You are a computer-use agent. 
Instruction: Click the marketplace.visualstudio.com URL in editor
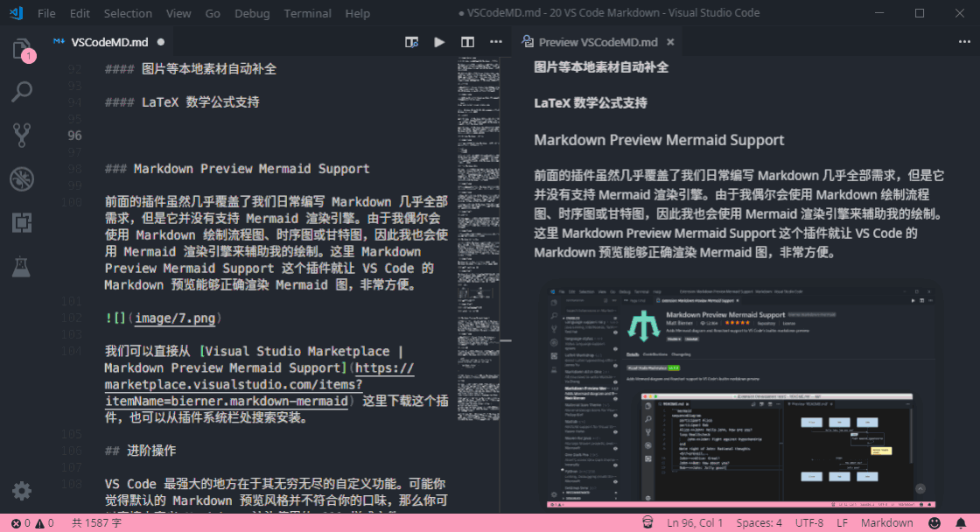(x=233, y=384)
